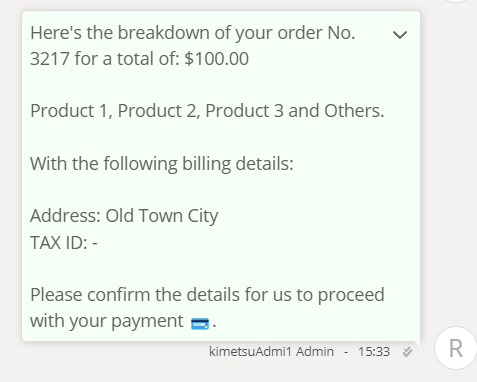Image resolution: width=477 pixels, height=382 pixels.
Task: Click the R avatar circle
Action: tap(456, 348)
